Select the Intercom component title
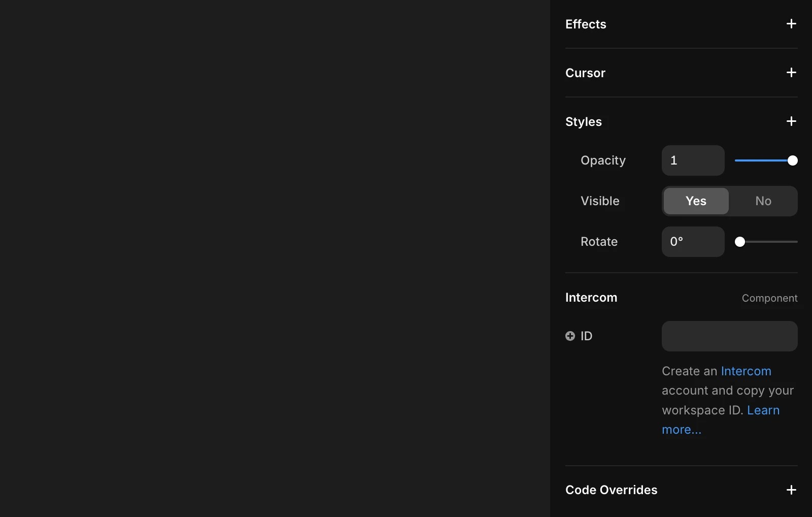This screenshot has height=517, width=812. (x=591, y=298)
